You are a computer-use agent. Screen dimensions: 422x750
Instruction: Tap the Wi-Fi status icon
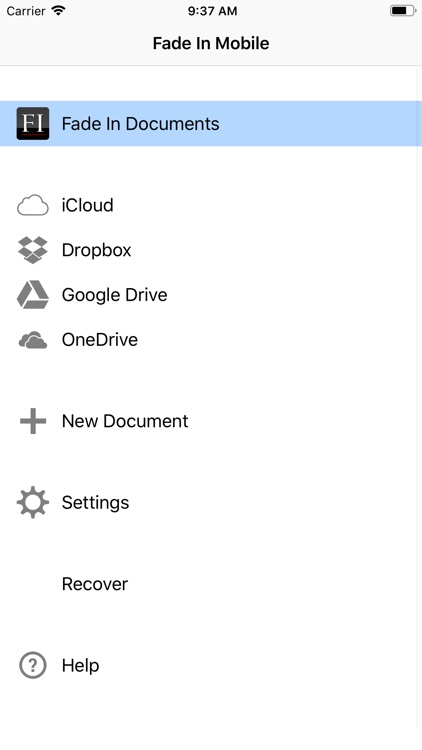pyautogui.click(x=58, y=11)
